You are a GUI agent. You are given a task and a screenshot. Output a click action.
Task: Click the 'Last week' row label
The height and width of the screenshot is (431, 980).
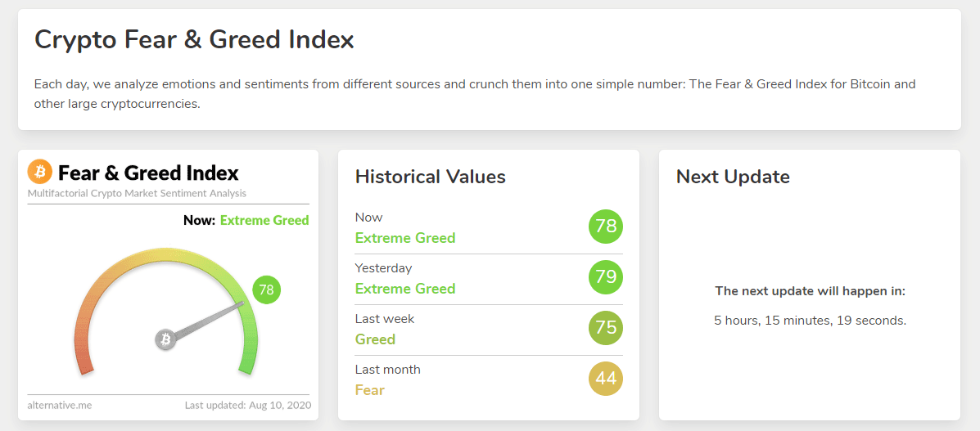click(x=384, y=319)
